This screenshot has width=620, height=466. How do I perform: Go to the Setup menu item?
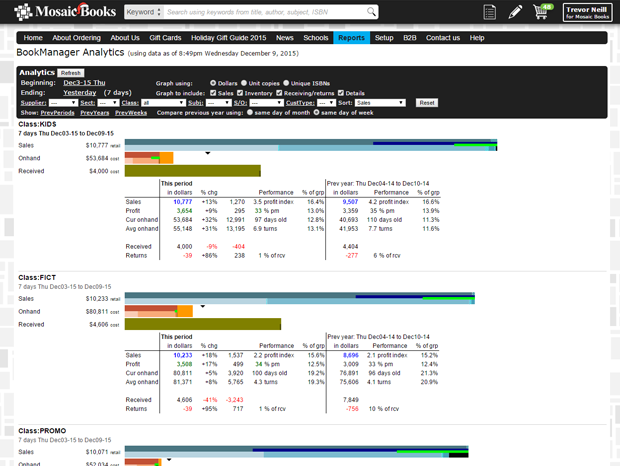point(384,37)
